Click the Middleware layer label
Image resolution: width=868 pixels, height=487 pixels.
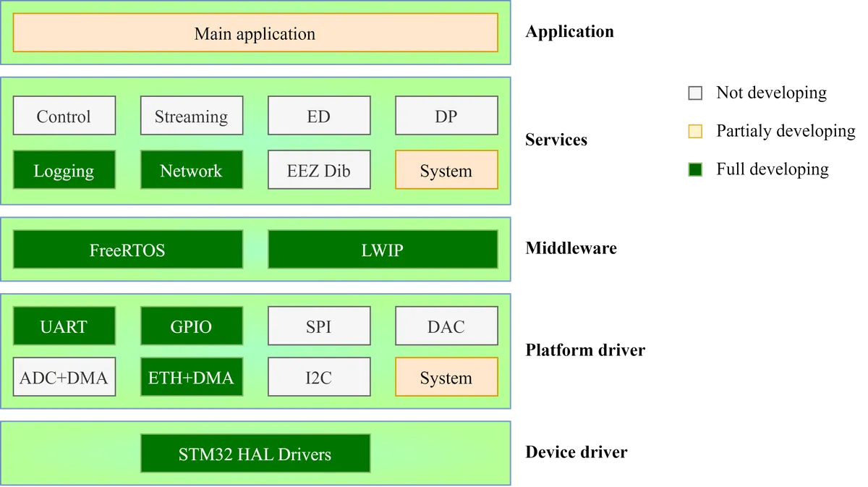(x=571, y=248)
